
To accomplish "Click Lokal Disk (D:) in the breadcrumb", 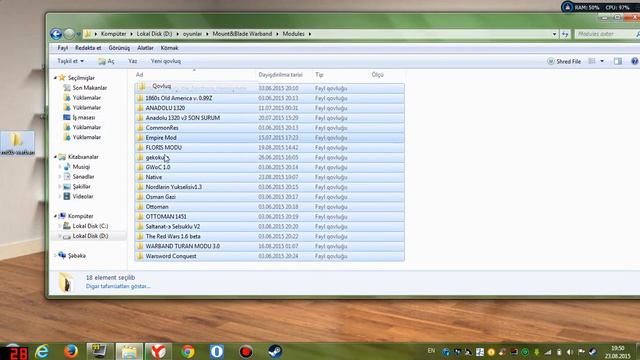I will point(154,34).
